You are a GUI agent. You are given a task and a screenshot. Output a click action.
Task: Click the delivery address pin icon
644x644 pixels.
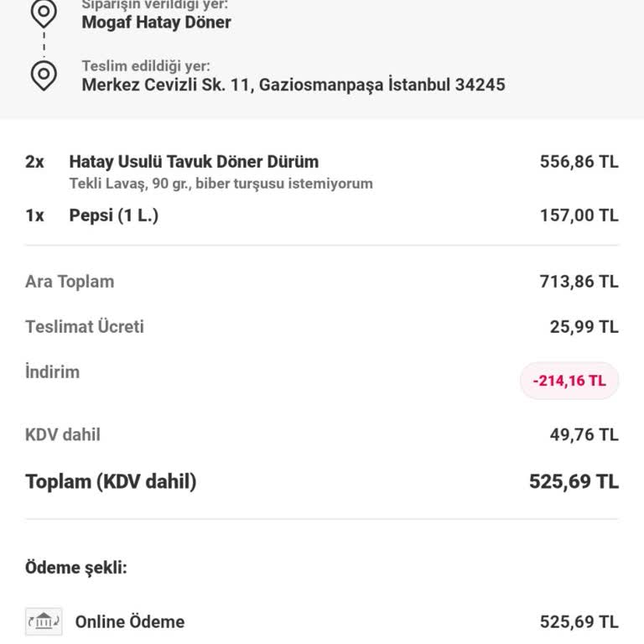44,75
